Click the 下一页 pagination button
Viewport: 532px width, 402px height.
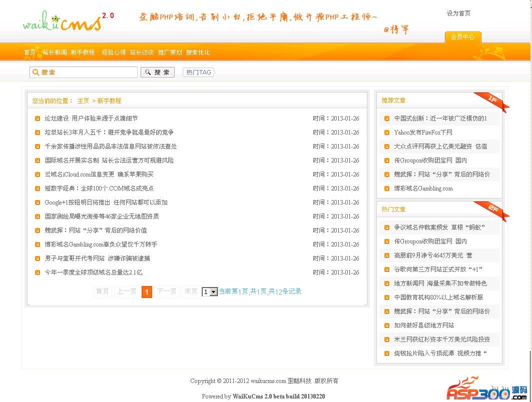167,291
